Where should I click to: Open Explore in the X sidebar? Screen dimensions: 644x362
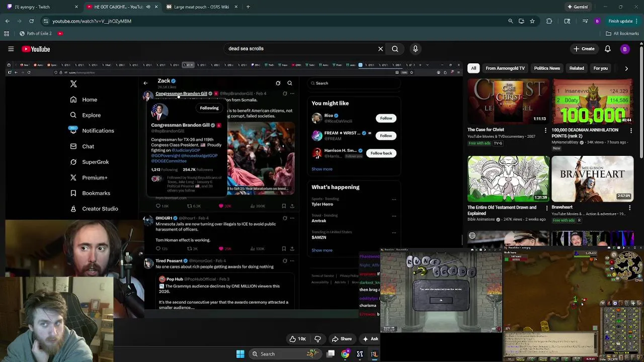pos(86,115)
